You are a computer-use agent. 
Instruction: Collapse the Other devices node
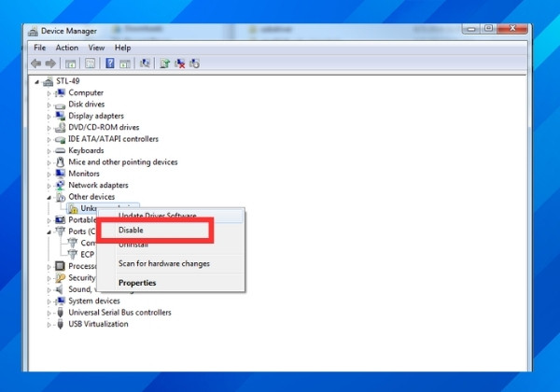point(49,198)
